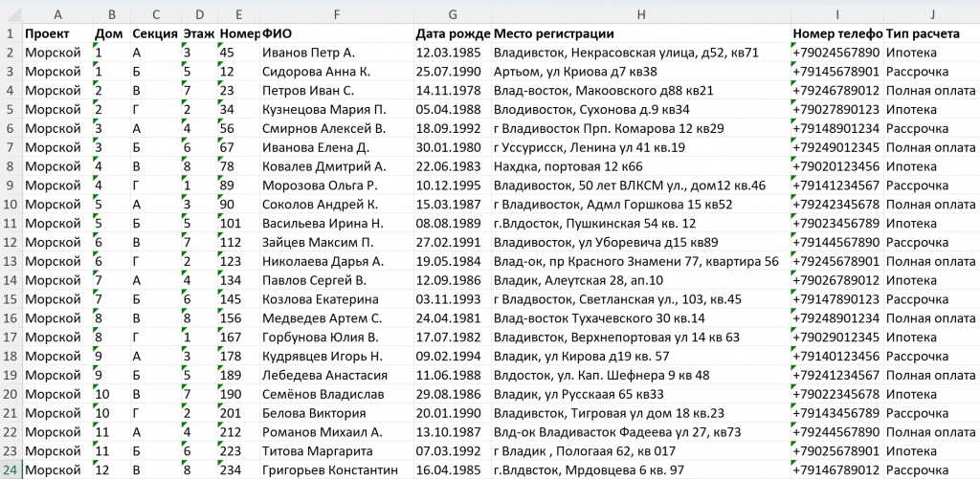Select column H header
Viewport: 980px width, 479px height.
(640, 14)
